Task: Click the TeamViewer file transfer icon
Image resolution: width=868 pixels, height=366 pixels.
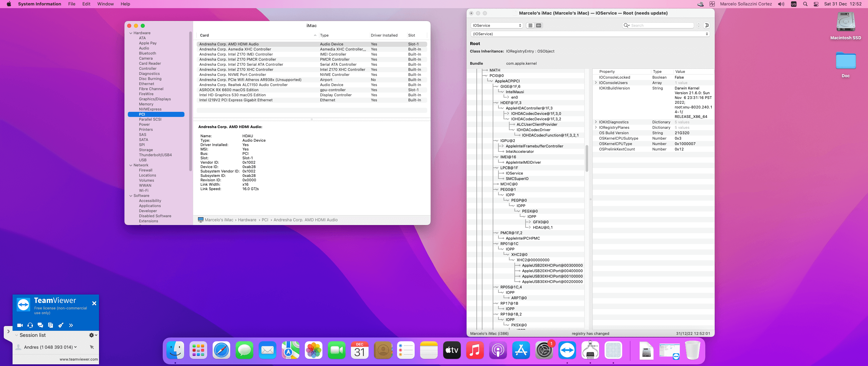Action: (51, 325)
